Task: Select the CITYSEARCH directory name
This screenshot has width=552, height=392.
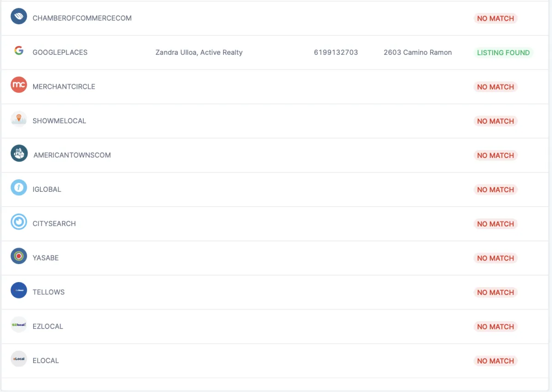Action: coord(54,224)
